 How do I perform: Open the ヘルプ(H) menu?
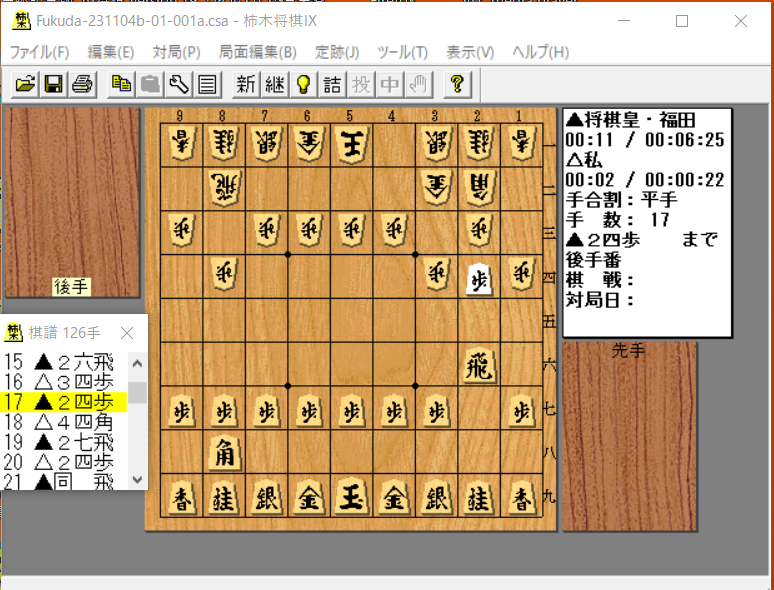541,52
